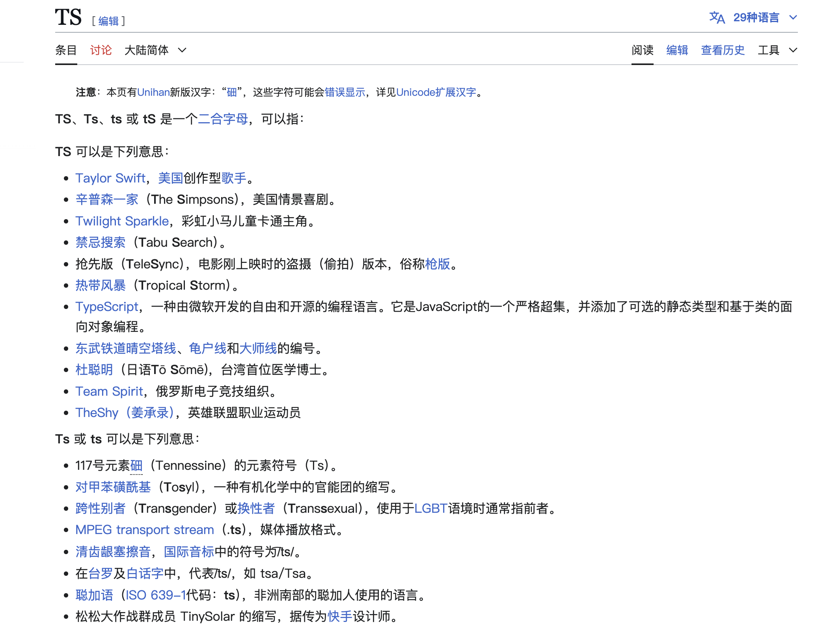Image resolution: width=816 pixels, height=644 pixels.
Task: Open the ISO 639-1 link
Action: point(156,595)
